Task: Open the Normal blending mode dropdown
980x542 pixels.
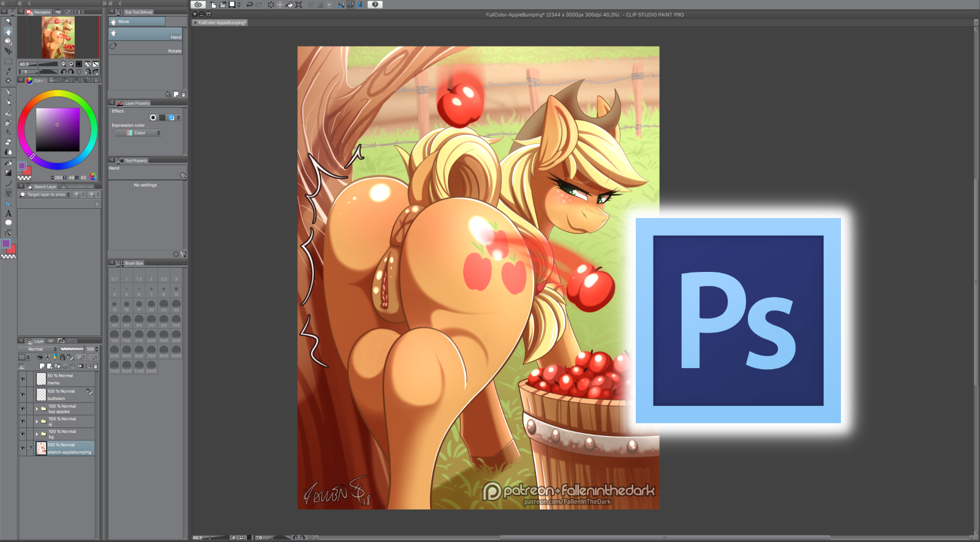Action: (x=38, y=349)
